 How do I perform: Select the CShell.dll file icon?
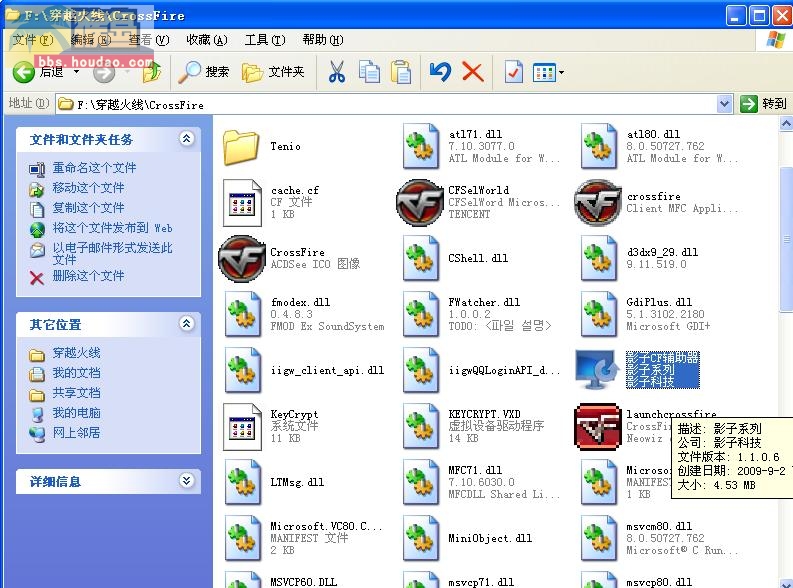pos(420,258)
